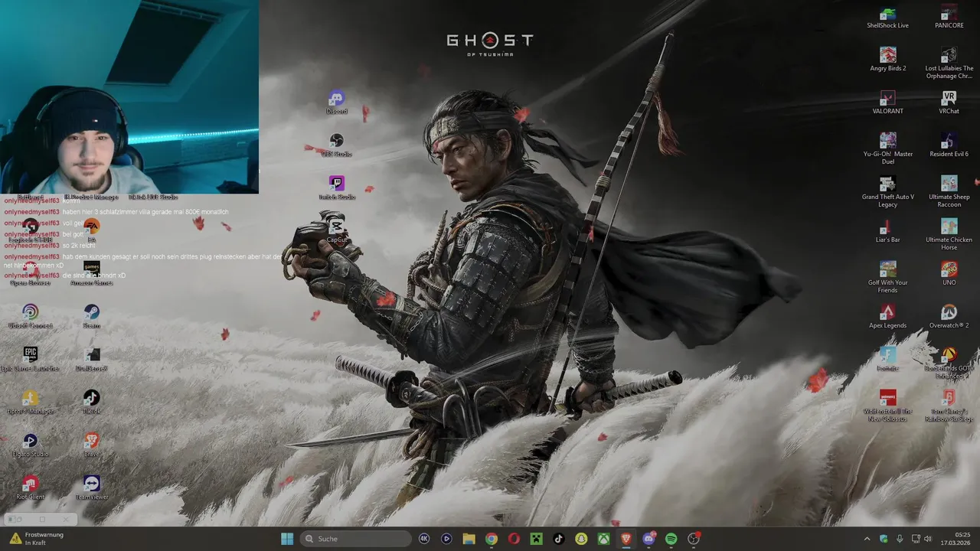Image resolution: width=980 pixels, height=551 pixels.
Task: Open the Overwatch 2 desktop shortcut
Action: pyautogui.click(x=949, y=317)
